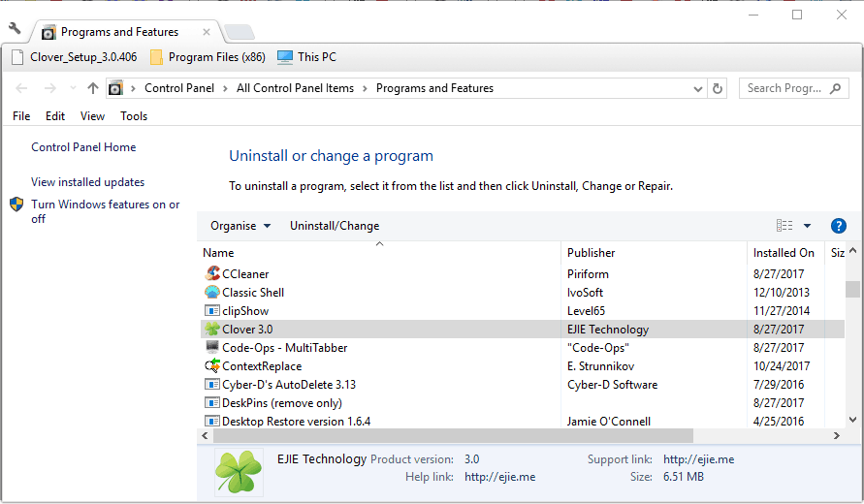This screenshot has width=864, height=504.
Task: Click the address bar location icon
Action: 115,88
